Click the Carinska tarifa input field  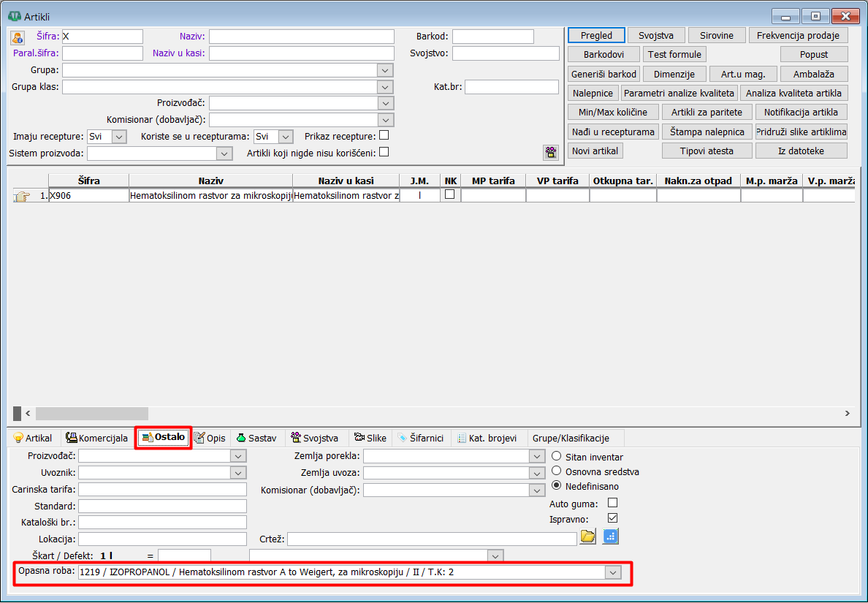pyautogui.click(x=163, y=489)
